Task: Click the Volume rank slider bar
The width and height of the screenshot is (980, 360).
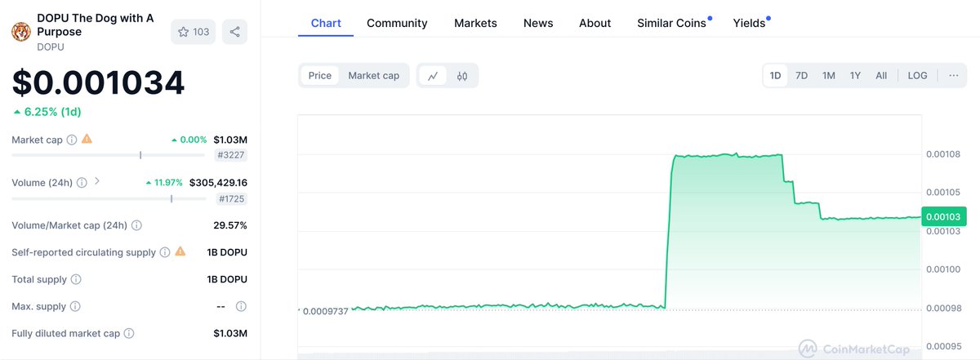Action: 109,198
